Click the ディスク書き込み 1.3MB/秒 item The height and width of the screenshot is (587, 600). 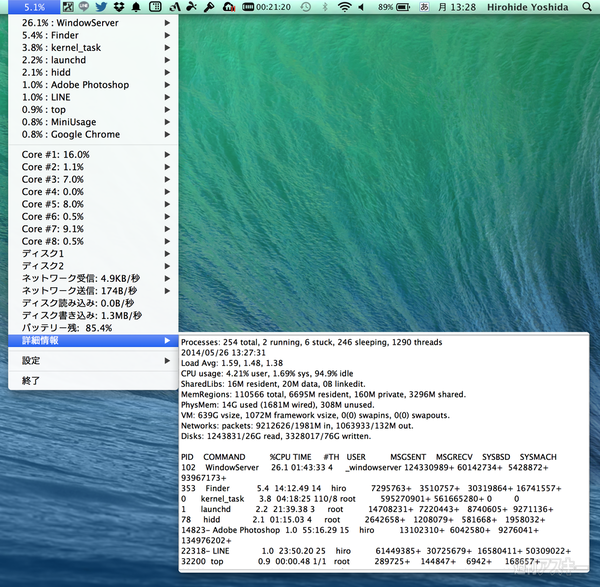pyautogui.click(x=93, y=315)
